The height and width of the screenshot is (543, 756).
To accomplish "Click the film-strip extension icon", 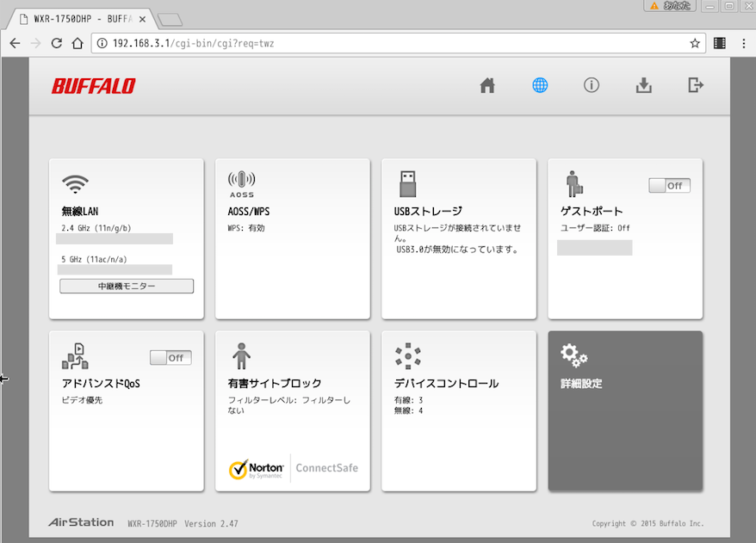I will tap(720, 43).
